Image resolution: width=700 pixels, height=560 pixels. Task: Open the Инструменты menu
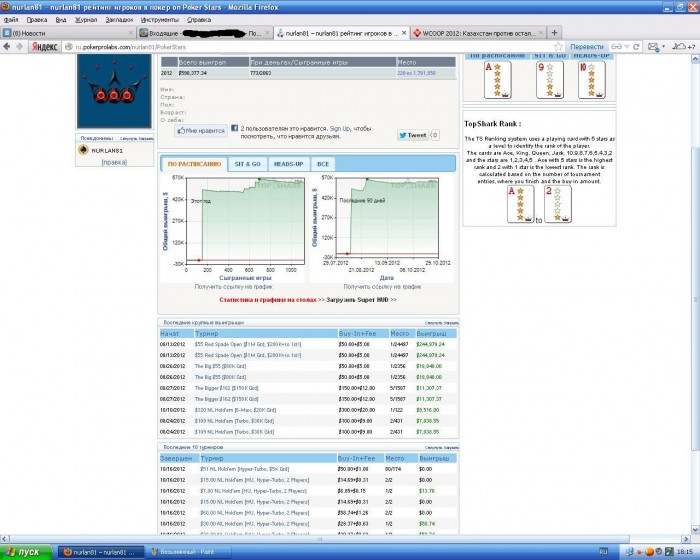[x=159, y=20]
